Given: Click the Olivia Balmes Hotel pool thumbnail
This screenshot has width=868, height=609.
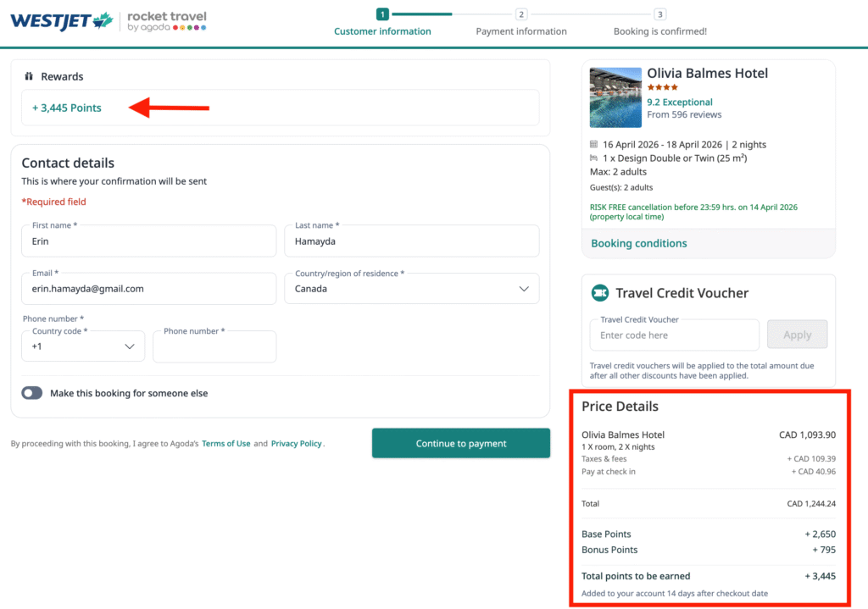Looking at the screenshot, I should click(615, 97).
